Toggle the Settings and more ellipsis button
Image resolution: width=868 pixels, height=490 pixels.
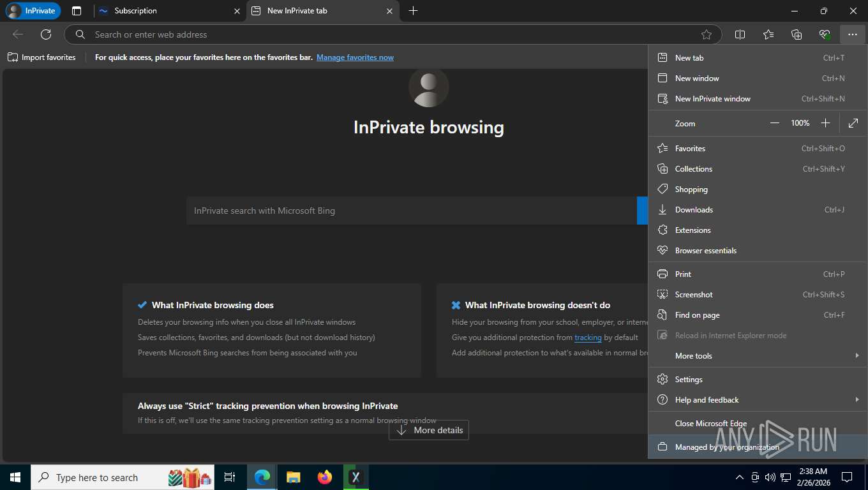[853, 34]
